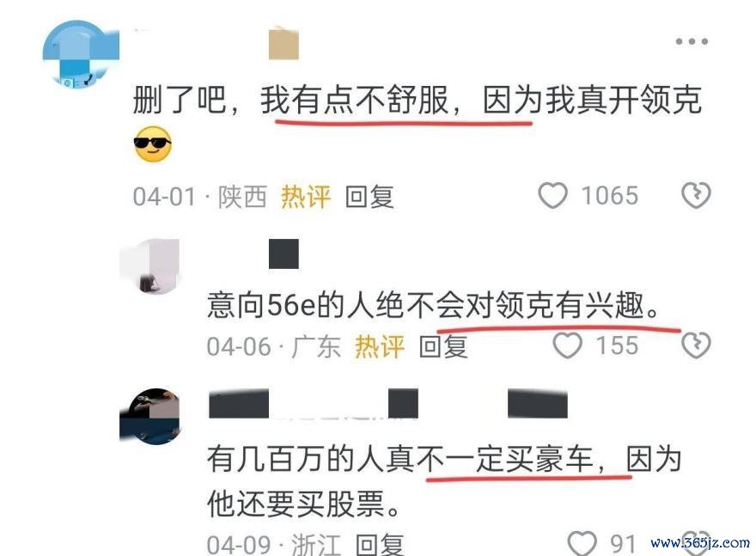
Task: Click the 热评 tag on 广东 comment
Action: 380,346
